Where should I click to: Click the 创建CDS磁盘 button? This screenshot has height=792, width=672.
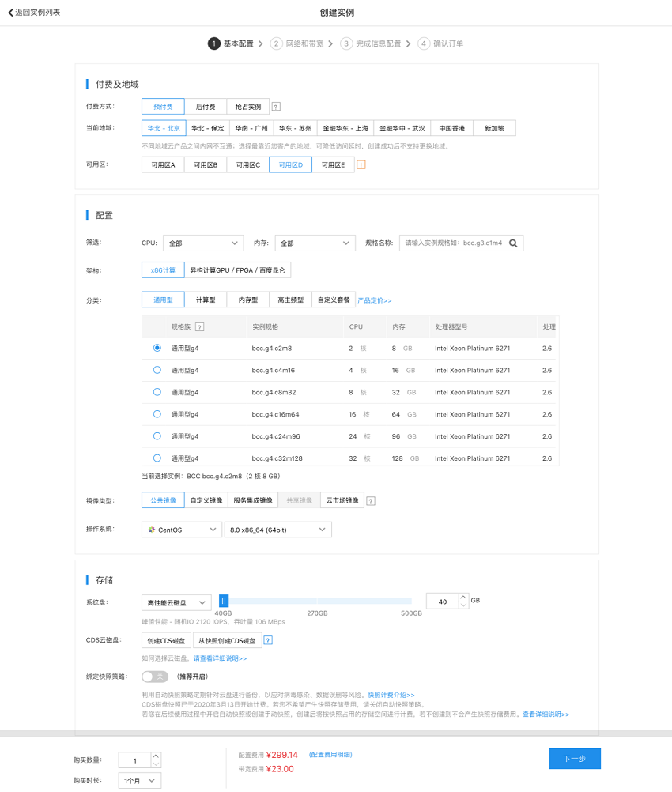166,640
